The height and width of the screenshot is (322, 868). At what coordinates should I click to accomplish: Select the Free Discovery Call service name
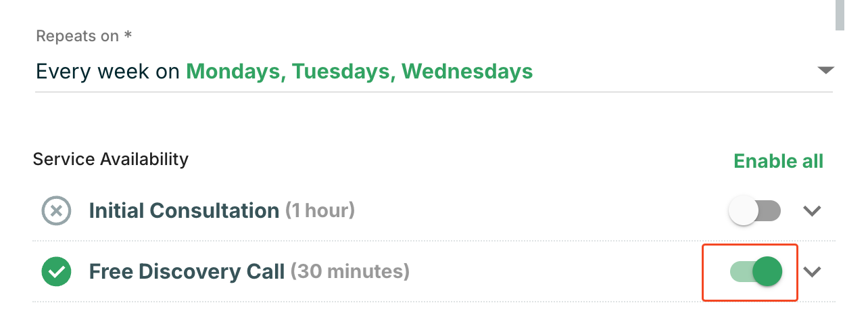tap(187, 272)
